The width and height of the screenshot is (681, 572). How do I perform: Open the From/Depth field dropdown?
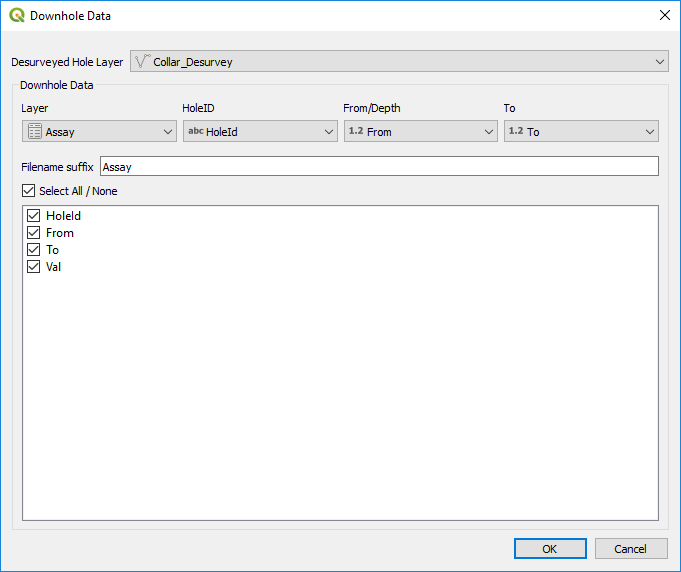(420, 131)
